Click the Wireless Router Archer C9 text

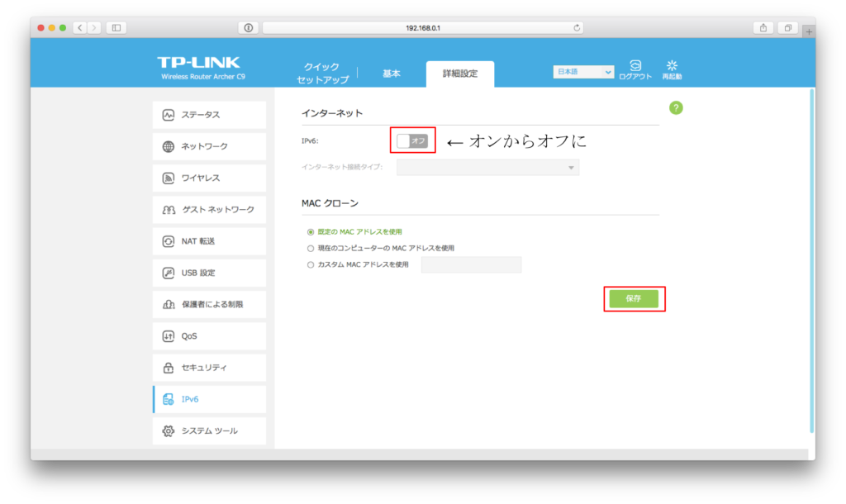coord(203,77)
